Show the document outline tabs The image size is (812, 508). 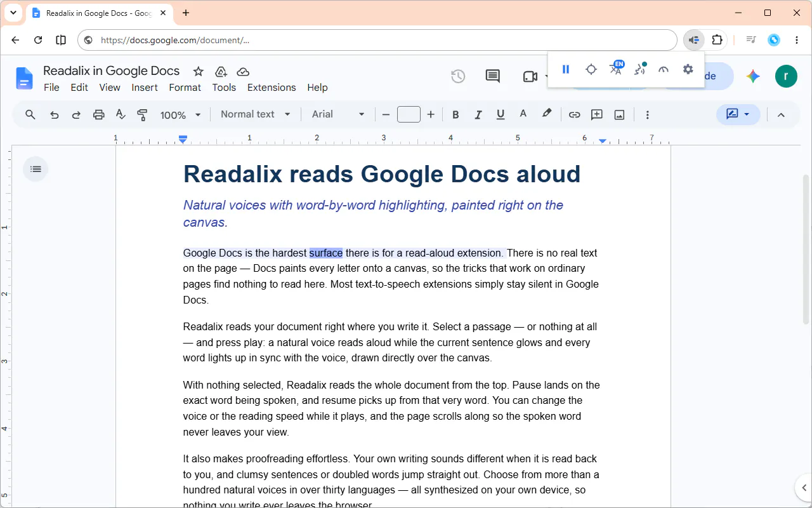[x=36, y=169]
